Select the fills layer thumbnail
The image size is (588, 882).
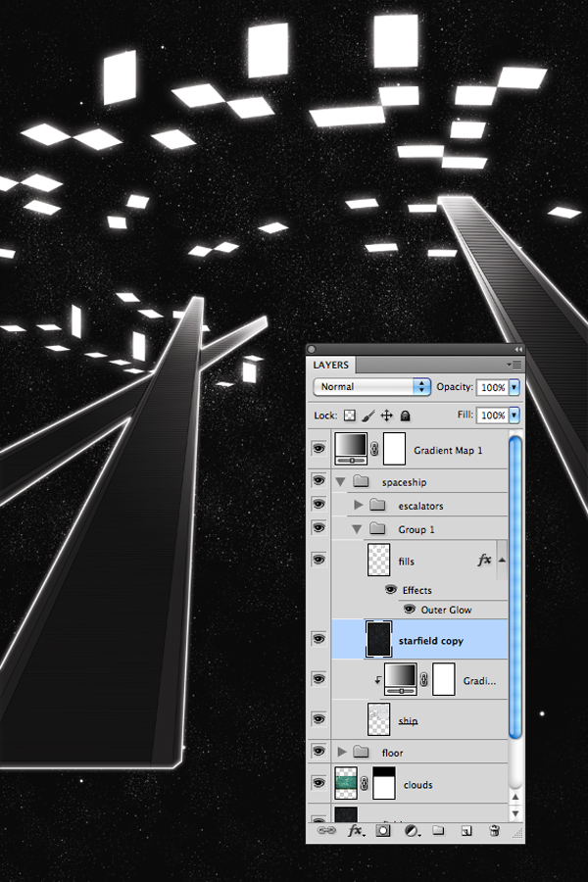(x=378, y=560)
